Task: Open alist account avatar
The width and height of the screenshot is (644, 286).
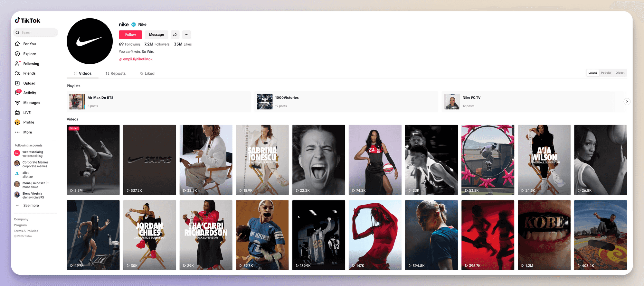Action: [x=17, y=174]
